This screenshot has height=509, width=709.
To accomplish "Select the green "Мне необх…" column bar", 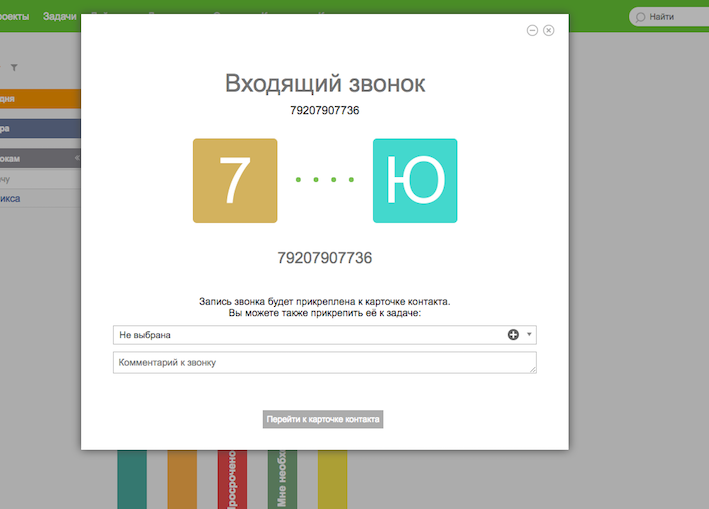I will pos(282,480).
